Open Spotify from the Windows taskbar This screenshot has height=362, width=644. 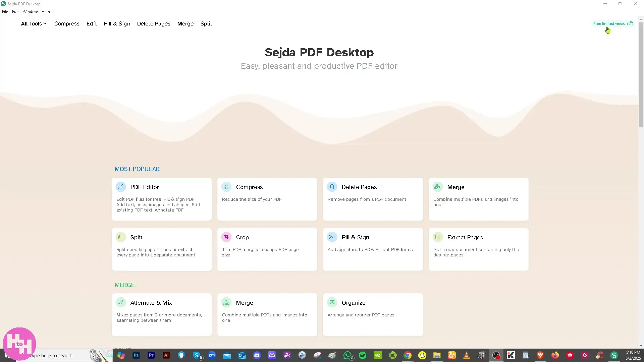[363, 355]
